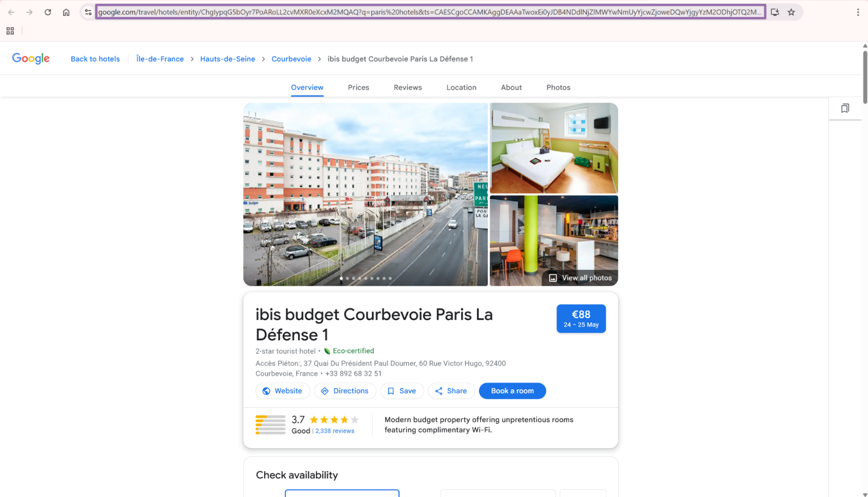This screenshot has height=497, width=868.
Task: Click the scrollbar down arrow
Action: pos(865,494)
